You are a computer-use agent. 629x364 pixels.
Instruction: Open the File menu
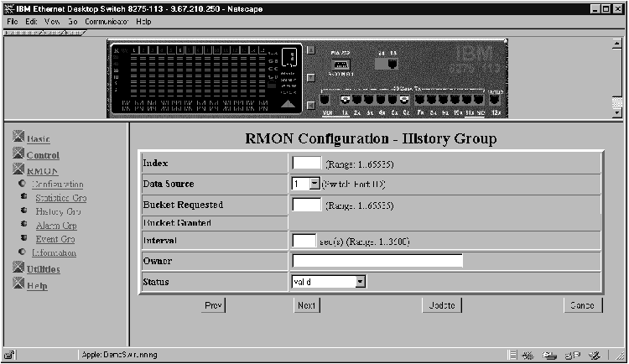coord(13,21)
